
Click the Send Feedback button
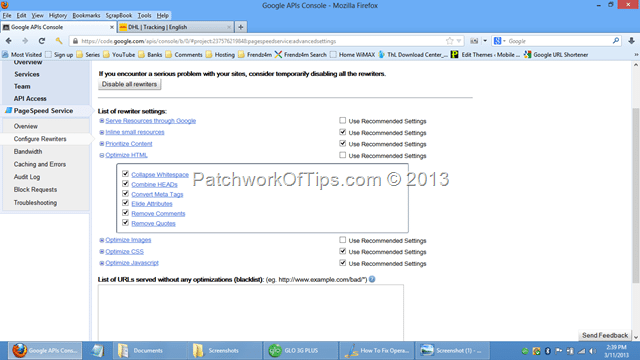click(605, 335)
